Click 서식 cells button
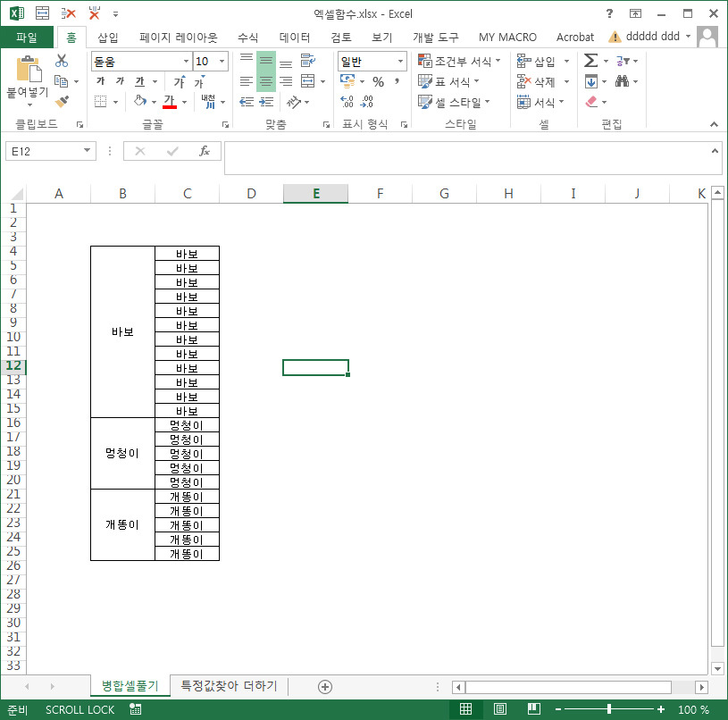This screenshot has width=728, height=720. pos(540,102)
